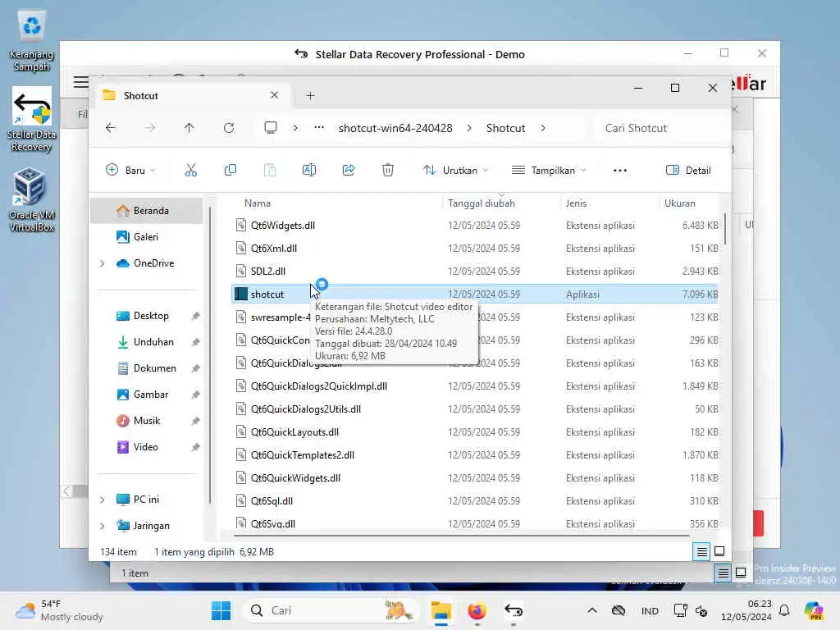The width and height of the screenshot is (840, 630).
Task: Open the weather widget on the taskbar
Action: [59, 610]
